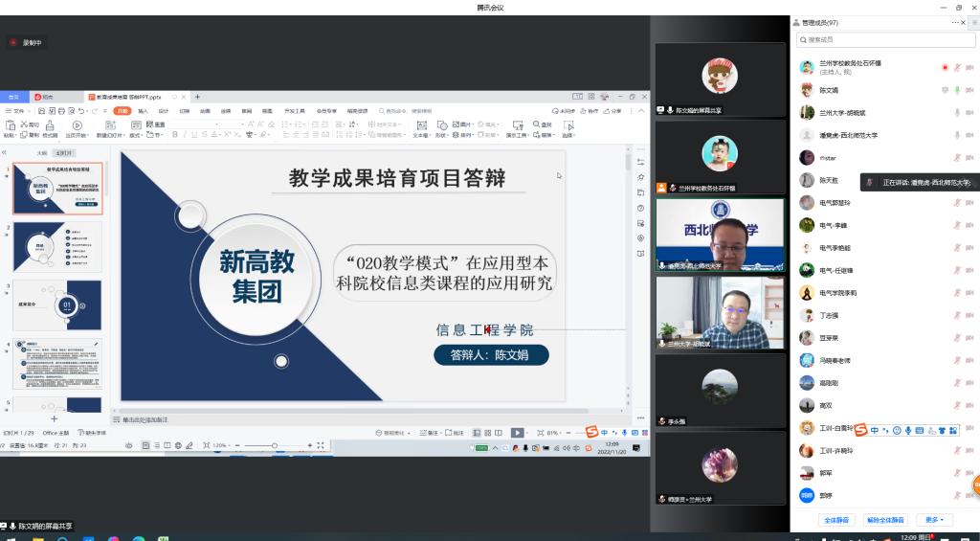Toggle Sogou Chinese/English 中 mode
980x541 pixels.
click(x=874, y=430)
